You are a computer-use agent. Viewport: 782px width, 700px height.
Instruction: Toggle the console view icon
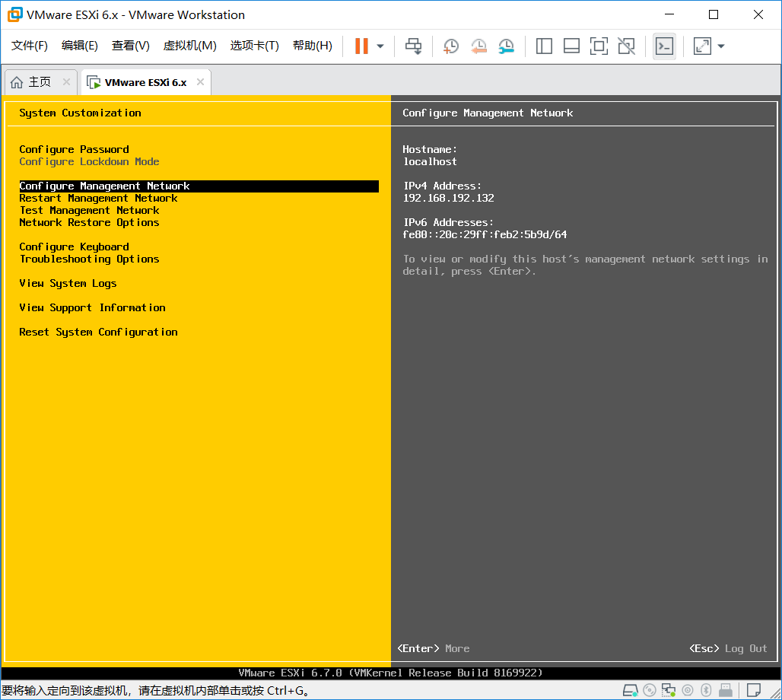coord(664,46)
